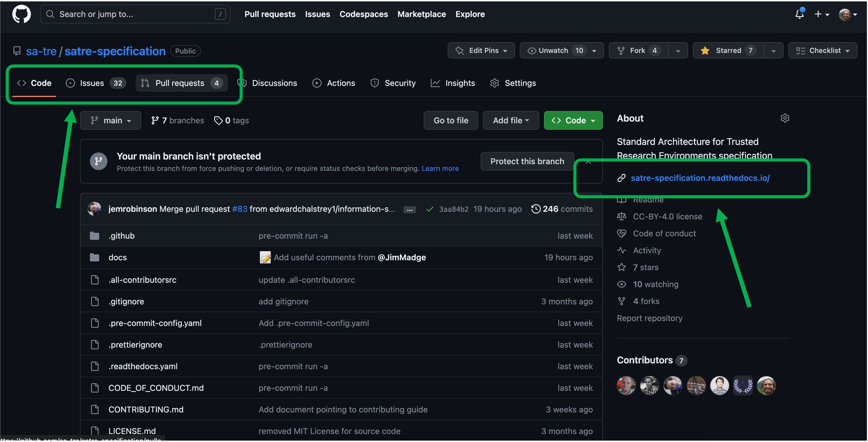This screenshot has width=868, height=442.
Task: Click the first contributor avatar
Action: point(626,385)
